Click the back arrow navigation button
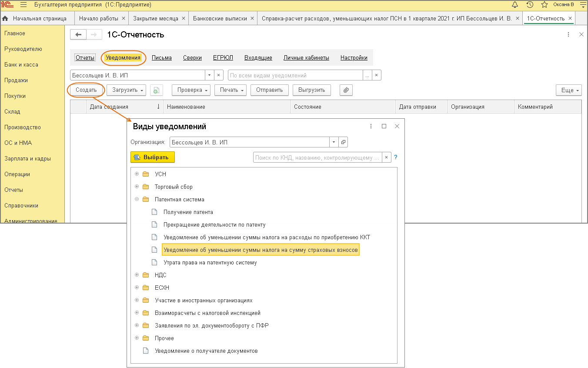This screenshot has height=368, width=588. pyautogui.click(x=78, y=35)
